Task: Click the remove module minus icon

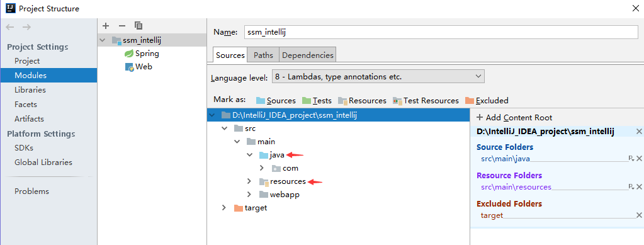Action: click(x=122, y=26)
